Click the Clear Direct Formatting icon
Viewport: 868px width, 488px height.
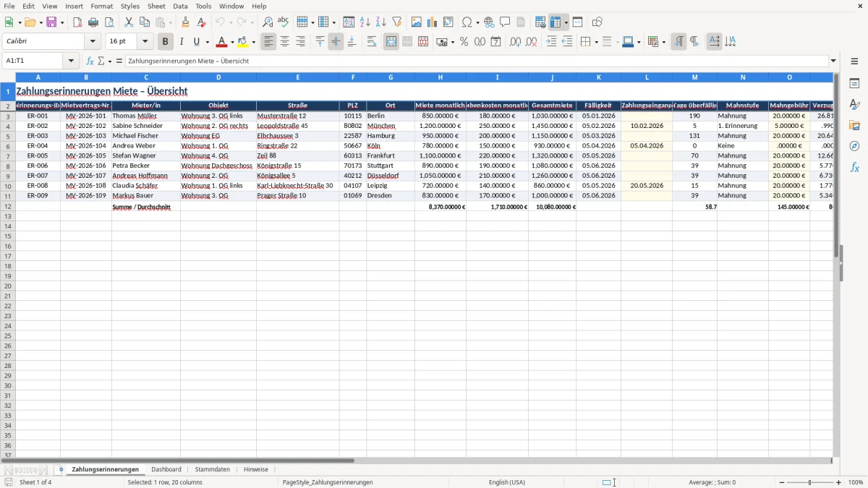pos(201,22)
